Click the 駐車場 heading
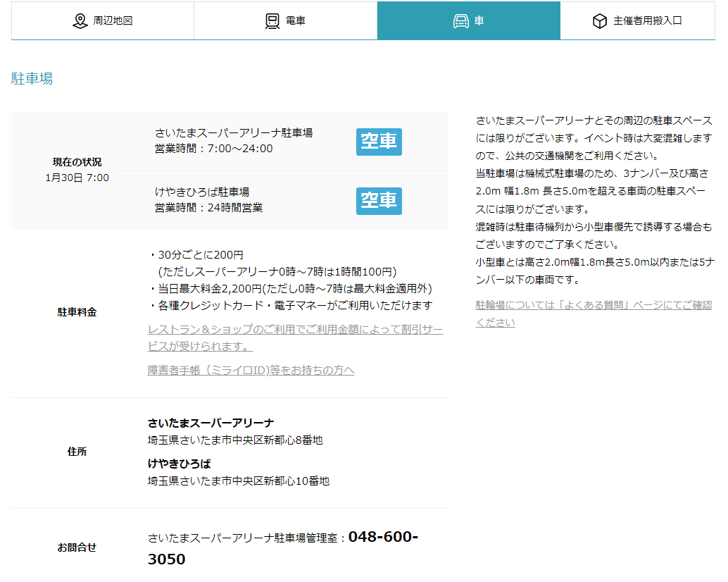Viewport: 728px width, 582px height. coord(32,78)
